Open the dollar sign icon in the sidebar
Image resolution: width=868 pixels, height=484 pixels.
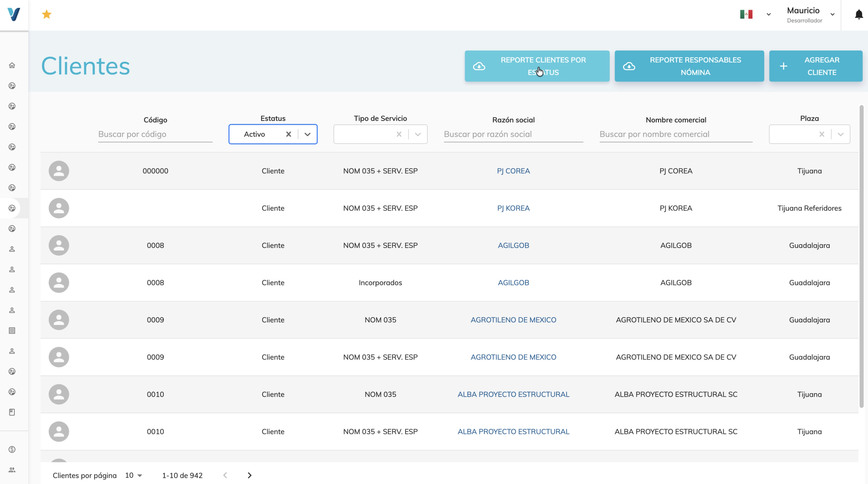pyautogui.click(x=12, y=449)
